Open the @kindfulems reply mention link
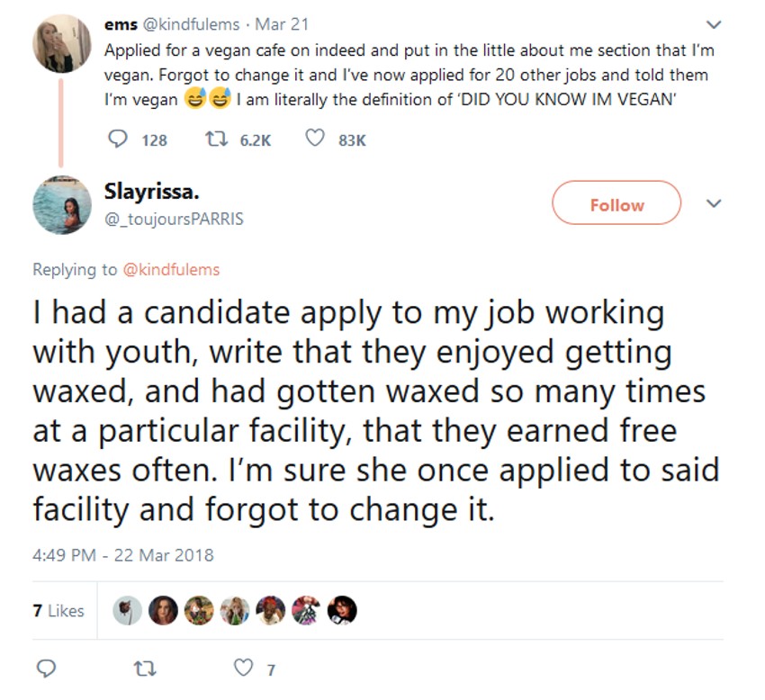The width and height of the screenshot is (765, 700). [x=170, y=269]
